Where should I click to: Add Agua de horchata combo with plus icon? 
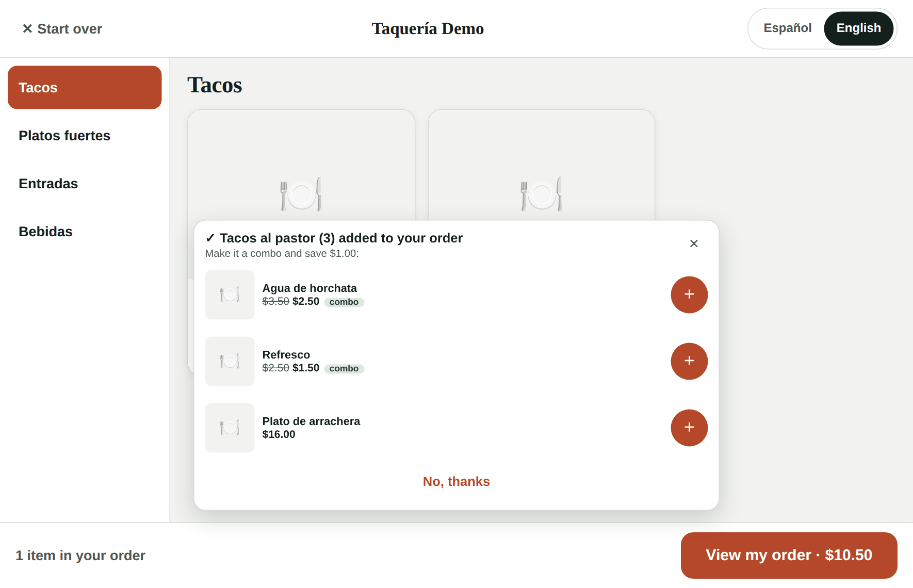pos(689,295)
